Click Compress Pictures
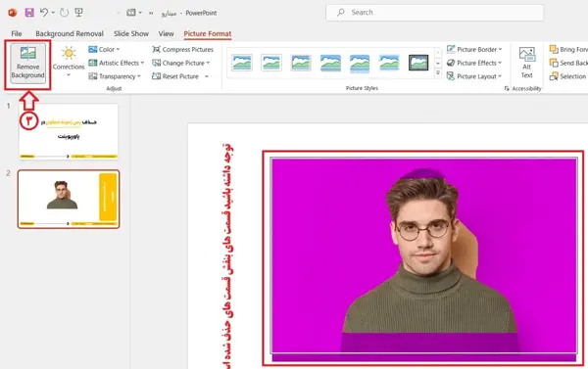This screenshot has height=369, width=588. tap(182, 50)
